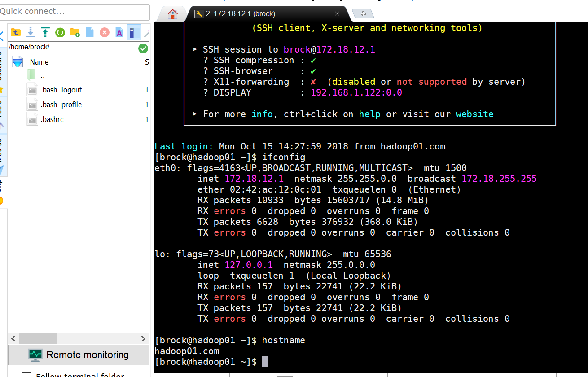Click the rename file 'A' icon

coord(119,32)
